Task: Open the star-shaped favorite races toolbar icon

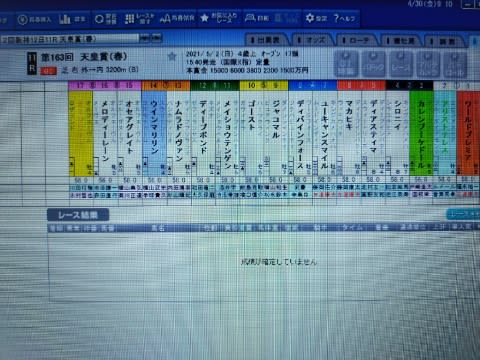Action: tap(219, 18)
